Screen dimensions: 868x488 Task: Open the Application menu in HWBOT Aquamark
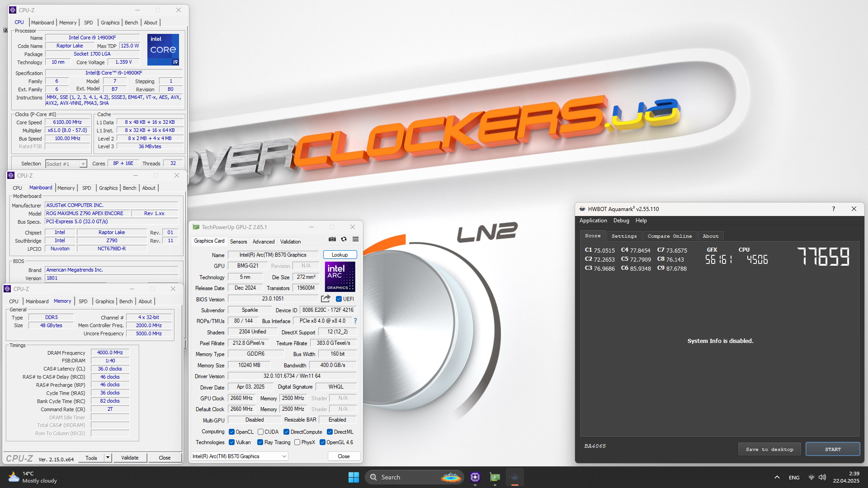[x=593, y=221]
